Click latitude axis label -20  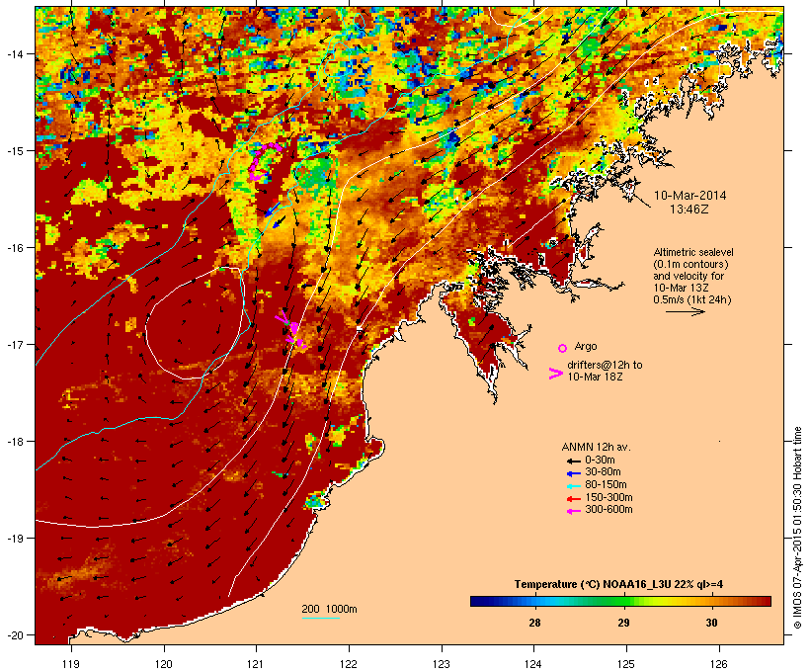point(14,635)
